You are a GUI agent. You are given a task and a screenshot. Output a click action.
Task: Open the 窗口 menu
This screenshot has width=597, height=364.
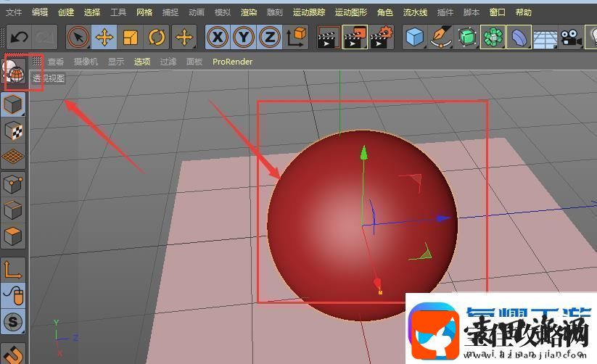coord(497,12)
